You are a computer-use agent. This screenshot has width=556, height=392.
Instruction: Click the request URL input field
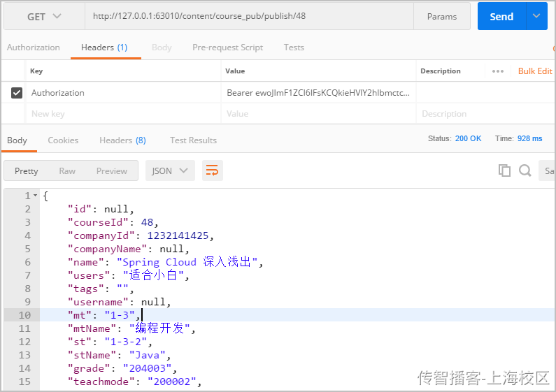coord(249,16)
